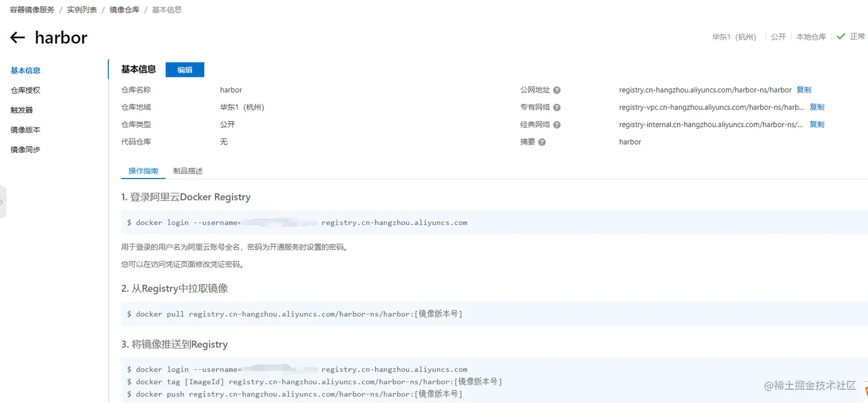
Task: Click the 本地仓库 label at top right
Action: click(811, 37)
